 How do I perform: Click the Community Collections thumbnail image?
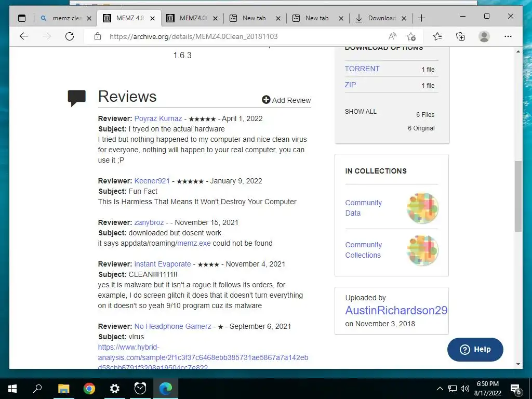[422, 250]
